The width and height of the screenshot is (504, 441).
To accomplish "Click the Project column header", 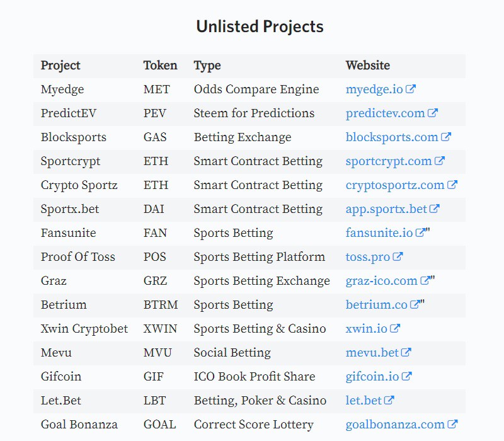I will [60, 66].
